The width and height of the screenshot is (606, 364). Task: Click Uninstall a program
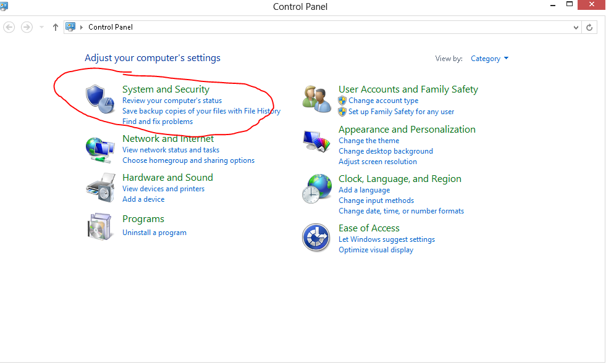[x=154, y=233]
